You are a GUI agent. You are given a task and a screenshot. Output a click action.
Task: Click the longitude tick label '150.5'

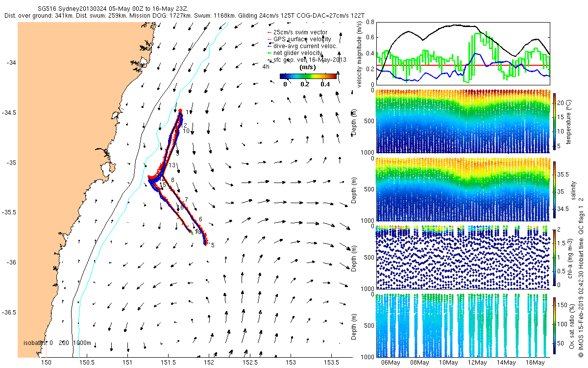point(87,363)
